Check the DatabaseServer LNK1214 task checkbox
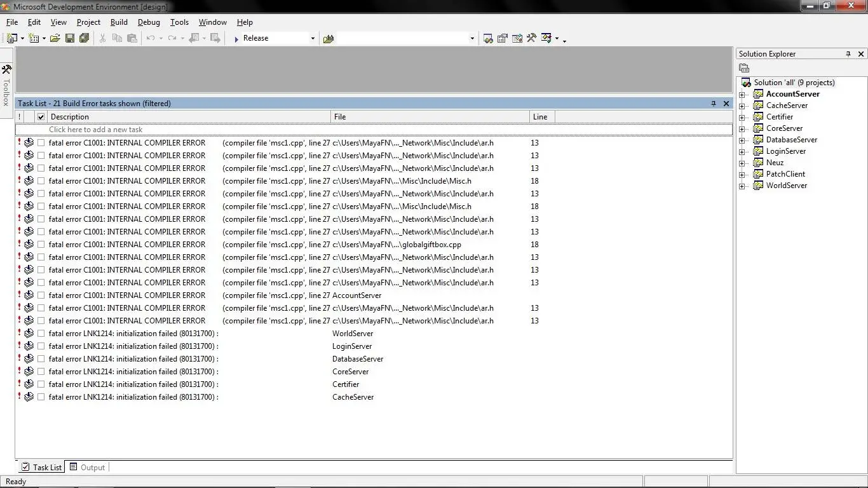 pos(41,359)
